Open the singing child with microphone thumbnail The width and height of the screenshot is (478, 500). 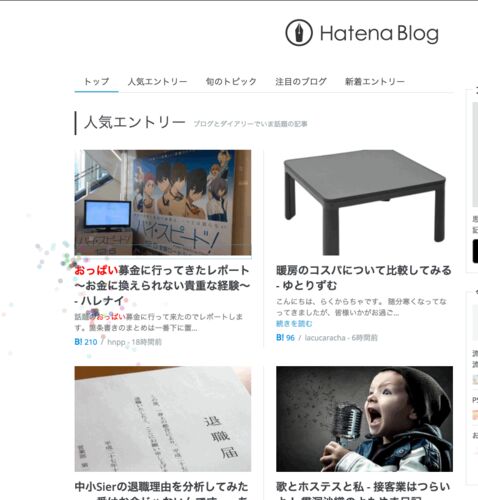(x=364, y=419)
